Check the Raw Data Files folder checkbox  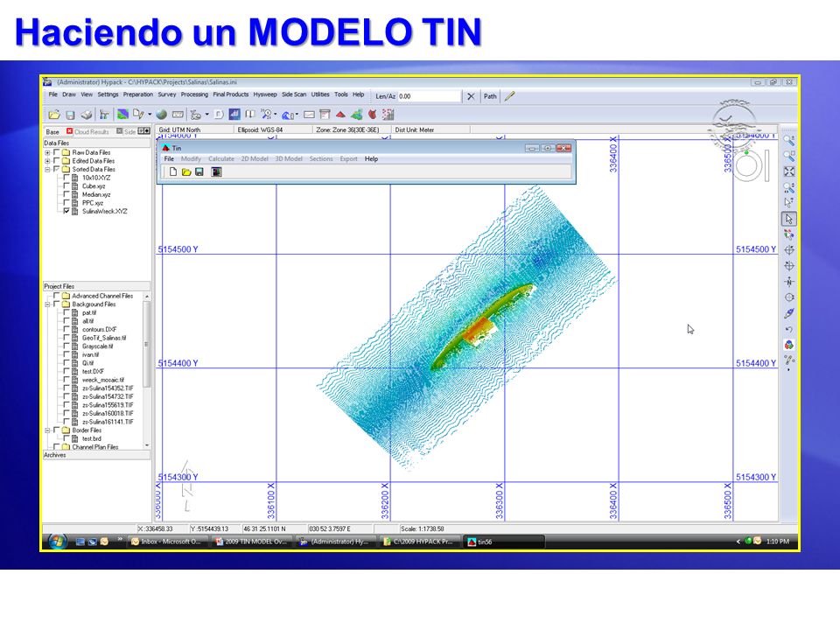(x=57, y=152)
